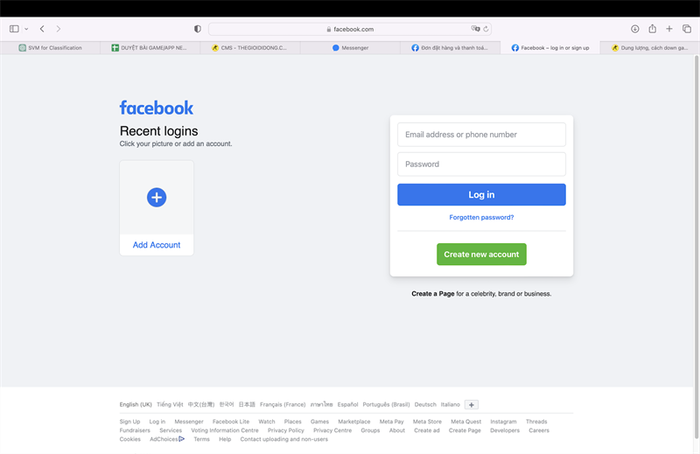Open the Marketplace footer link

click(354, 421)
